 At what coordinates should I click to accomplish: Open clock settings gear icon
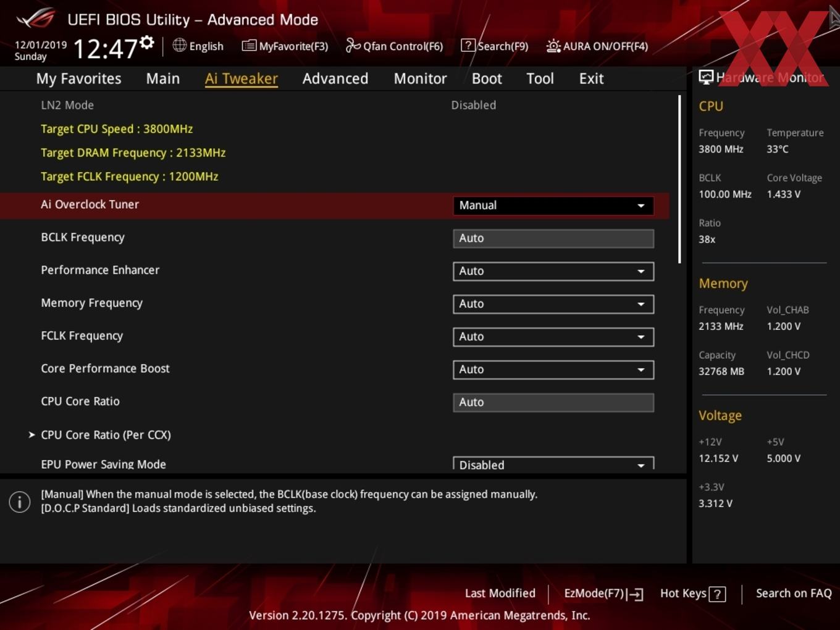[x=147, y=42]
